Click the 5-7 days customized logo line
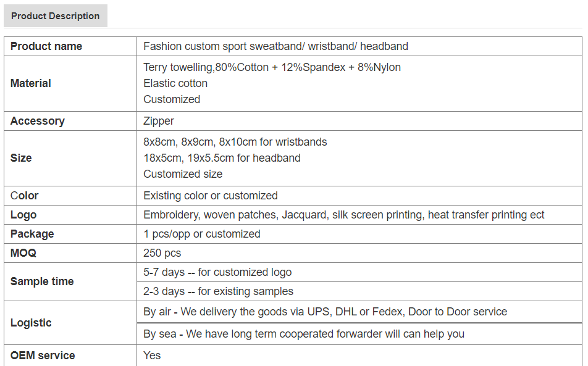This screenshot has height=366, width=588. coord(217,272)
